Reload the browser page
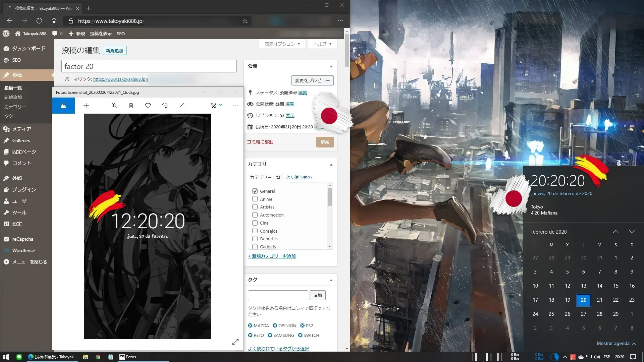The height and width of the screenshot is (362, 644). point(39,21)
